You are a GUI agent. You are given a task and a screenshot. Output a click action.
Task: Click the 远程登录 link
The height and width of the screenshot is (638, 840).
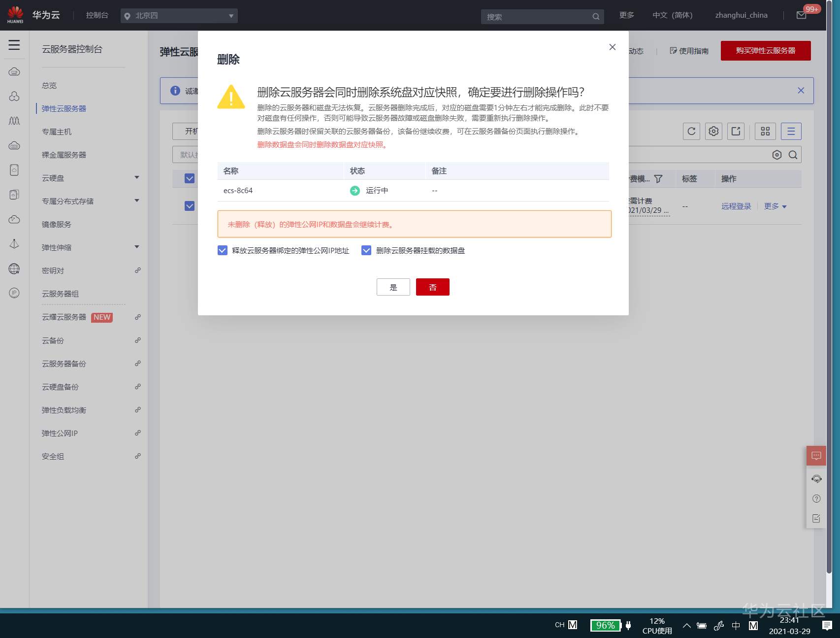(737, 206)
